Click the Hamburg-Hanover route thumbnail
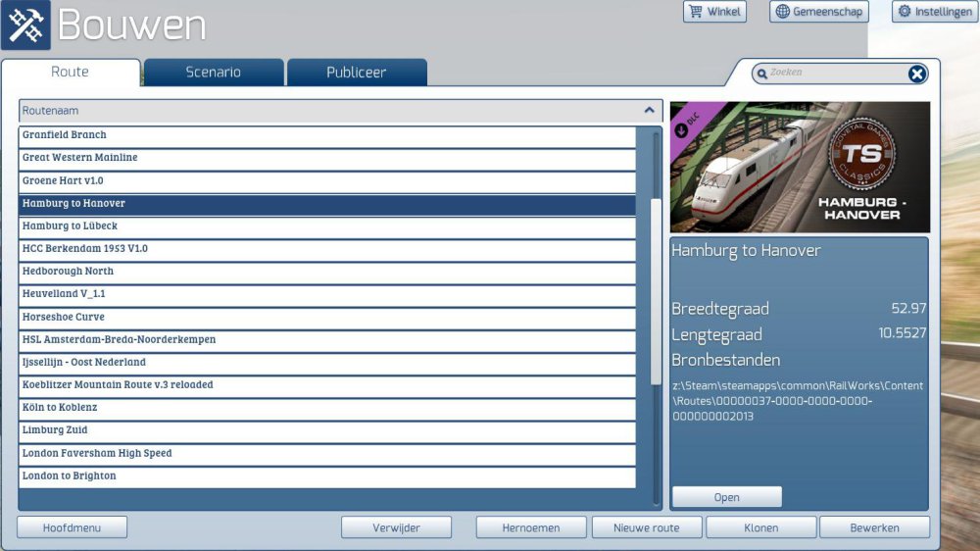Screen dimensions: 980x551 [x=800, y=167]
